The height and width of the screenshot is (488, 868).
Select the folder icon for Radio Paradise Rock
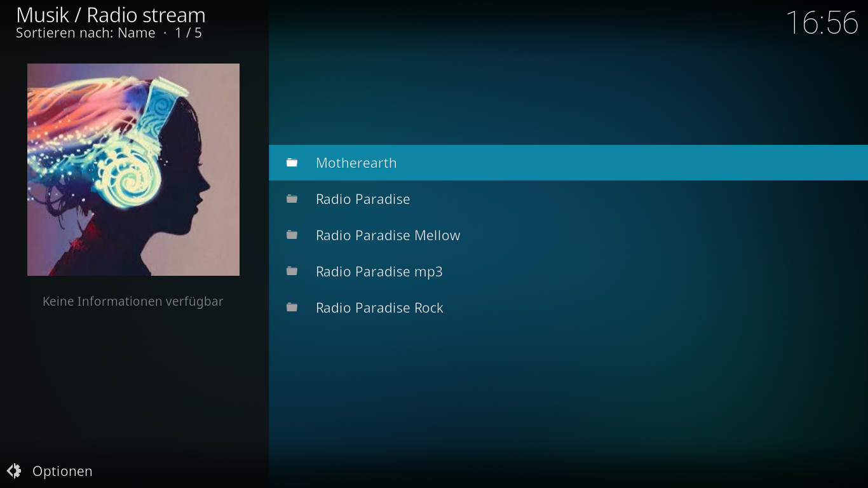[x=292, y=308]
